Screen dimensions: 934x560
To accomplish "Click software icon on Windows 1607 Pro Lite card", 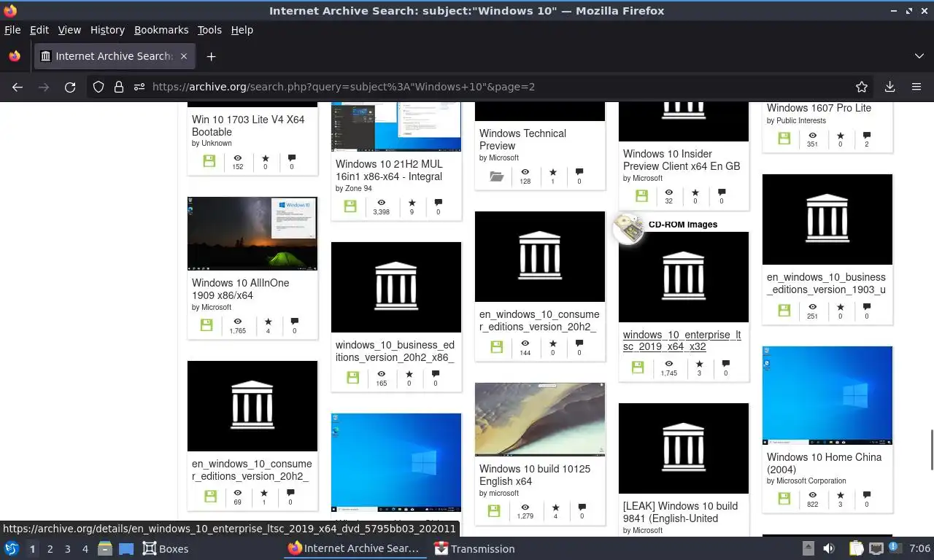I will (x=784, y=139).
